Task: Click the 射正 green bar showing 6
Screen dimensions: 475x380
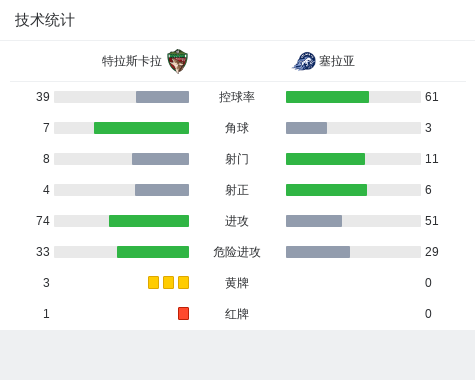Action: (x=326, y=190)
